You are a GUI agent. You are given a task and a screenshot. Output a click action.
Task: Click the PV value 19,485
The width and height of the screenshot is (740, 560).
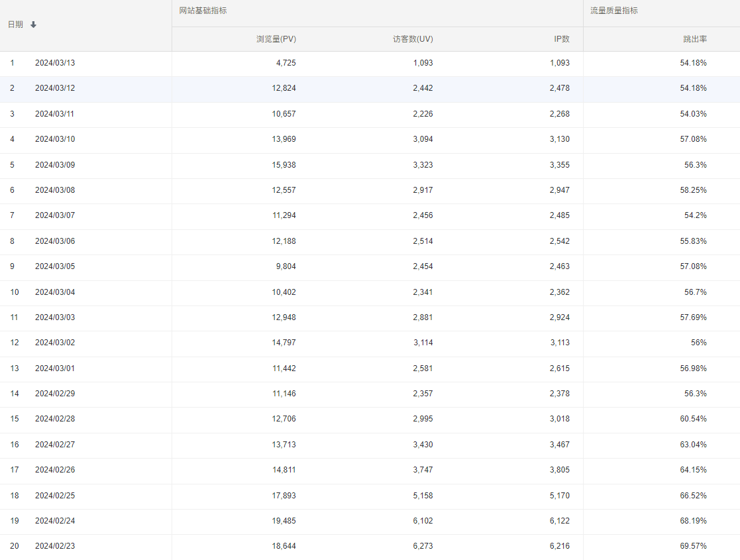tap(284, 521)
